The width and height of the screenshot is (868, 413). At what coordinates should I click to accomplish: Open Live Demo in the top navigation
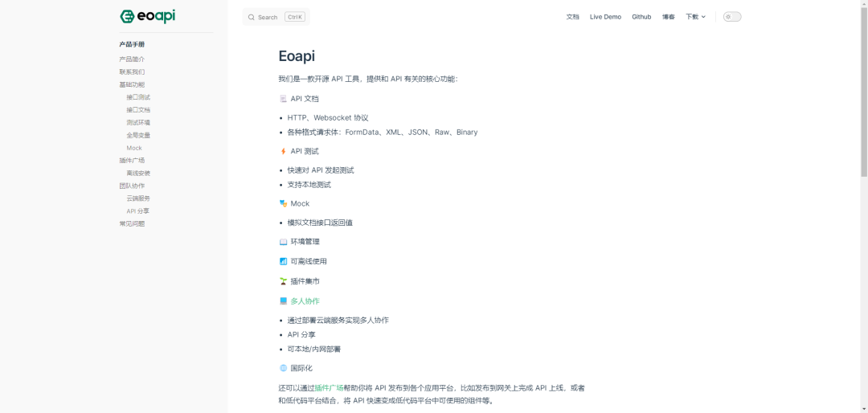[606, 17]
